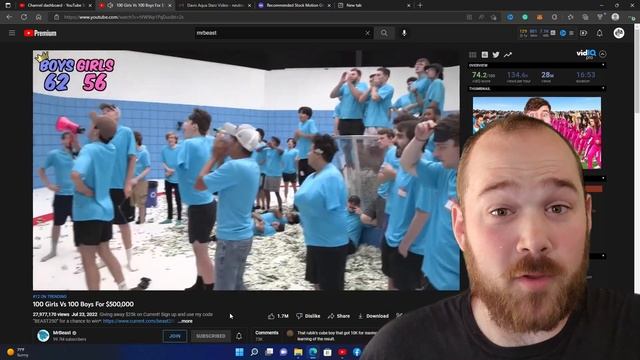Viewport: 640px width, 360px height.
Task: Open the MrBeast channel name link
Action: (x=62, y=333)
